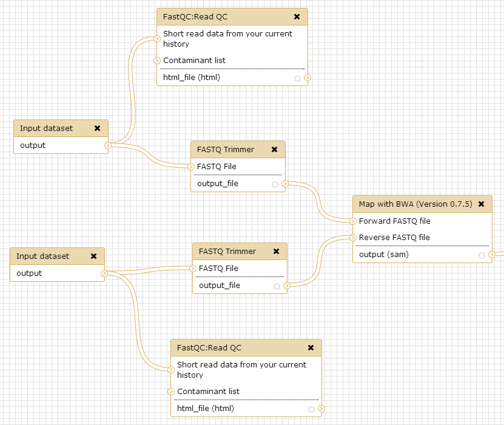Viewport: 504px width, 425px height.
Task: Select the upper Input dataset title
Action: click(x=47, y=128)
